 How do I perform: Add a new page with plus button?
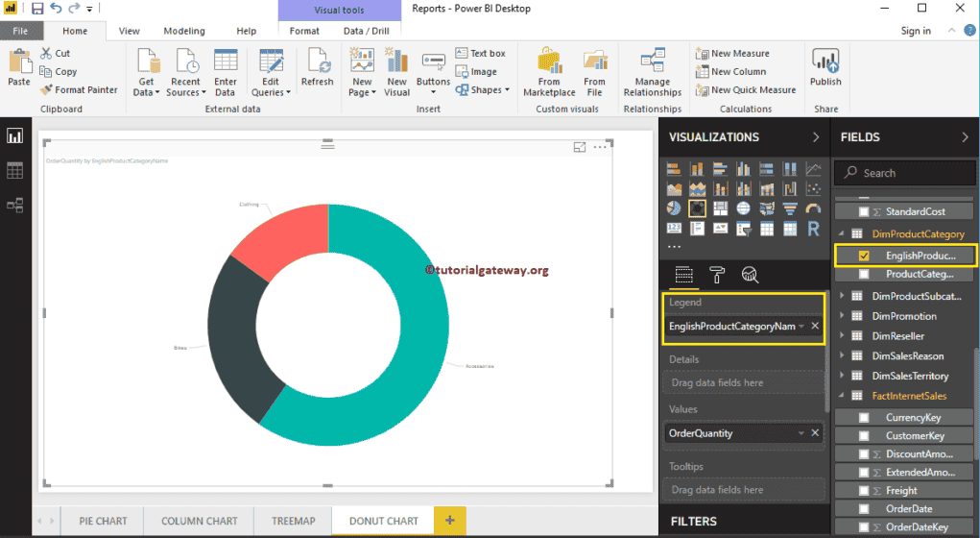(x=449, y=520)
